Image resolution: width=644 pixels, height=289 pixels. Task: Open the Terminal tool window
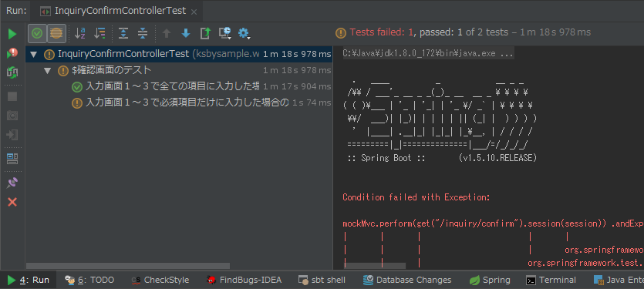(x=551, y=280)
